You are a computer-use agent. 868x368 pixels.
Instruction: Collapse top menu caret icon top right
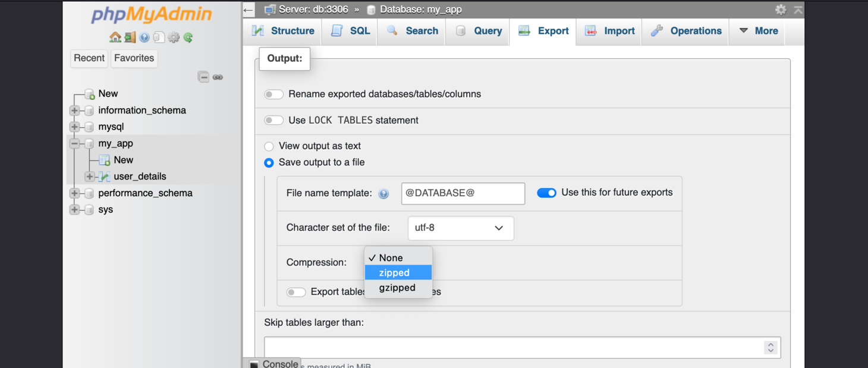(798, 9)
